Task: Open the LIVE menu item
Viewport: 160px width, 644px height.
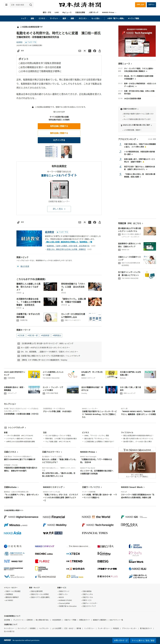Action: (x=57, y=12)
